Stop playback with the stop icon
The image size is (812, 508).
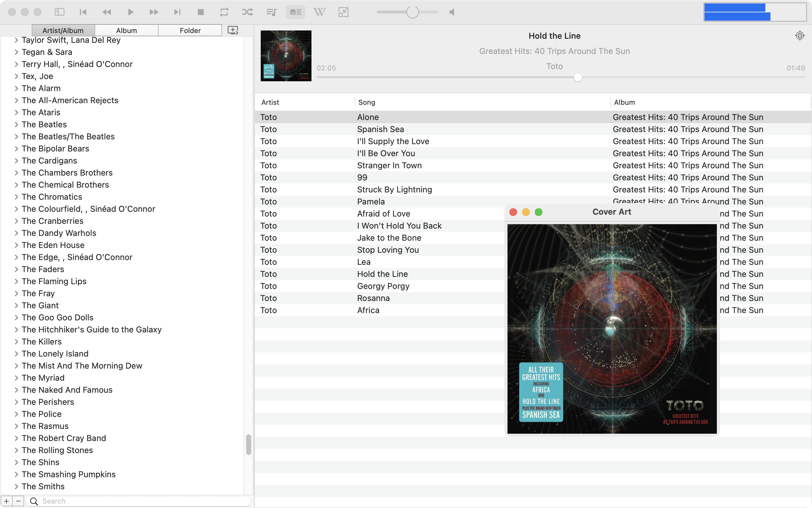click(x=201, y=12)
